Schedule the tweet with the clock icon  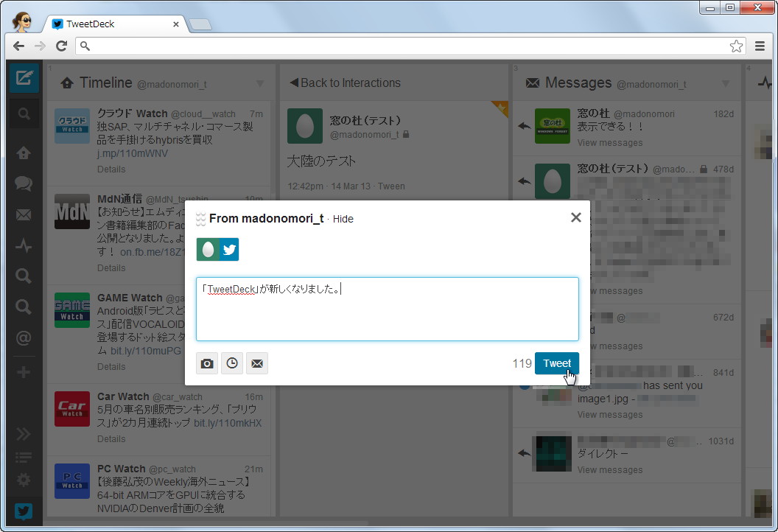pyautogui.click(x=231, y=363)
